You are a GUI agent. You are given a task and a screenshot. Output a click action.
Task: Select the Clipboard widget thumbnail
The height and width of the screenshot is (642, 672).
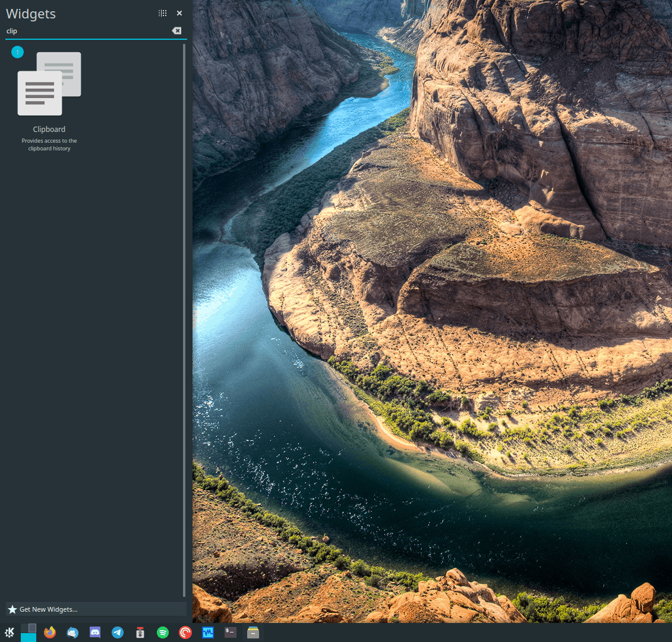point(49,83)
